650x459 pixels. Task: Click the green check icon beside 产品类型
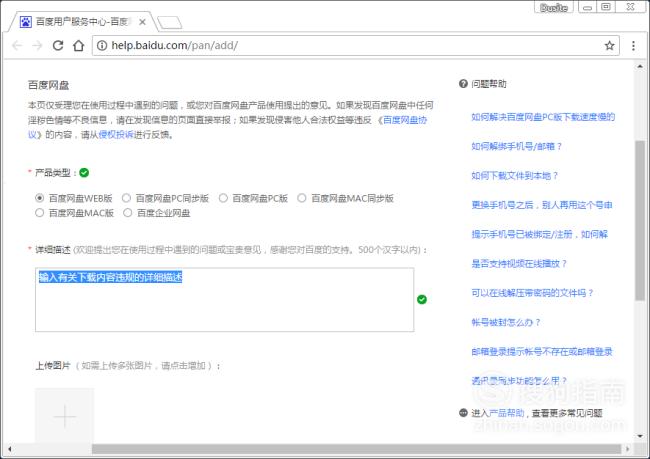(x=84, y=172)
